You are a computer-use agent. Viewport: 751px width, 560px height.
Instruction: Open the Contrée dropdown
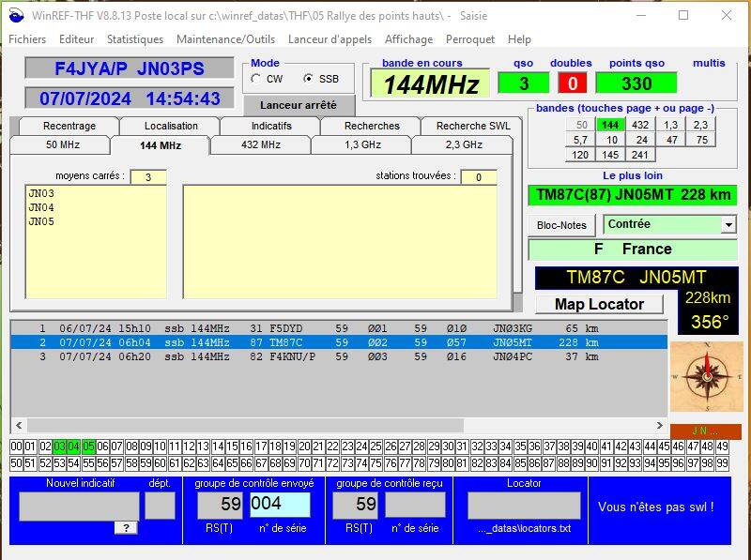click(x=728, y=224)
